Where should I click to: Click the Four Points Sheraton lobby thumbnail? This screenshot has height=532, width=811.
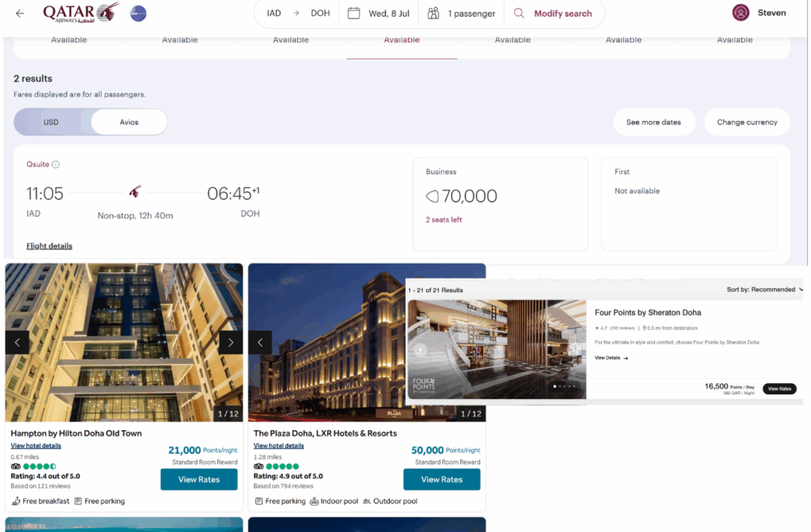[x=497, y=349]
